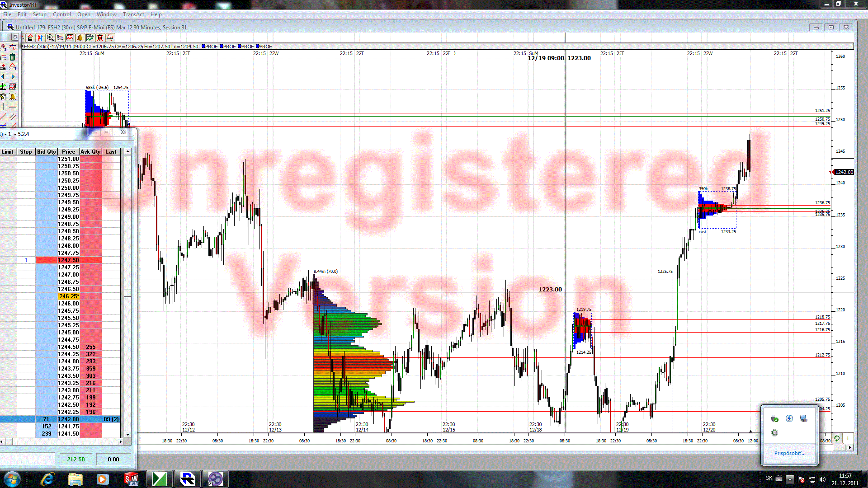Click the 1247.50 price row

pyautogui.click(x=68, y=260)
